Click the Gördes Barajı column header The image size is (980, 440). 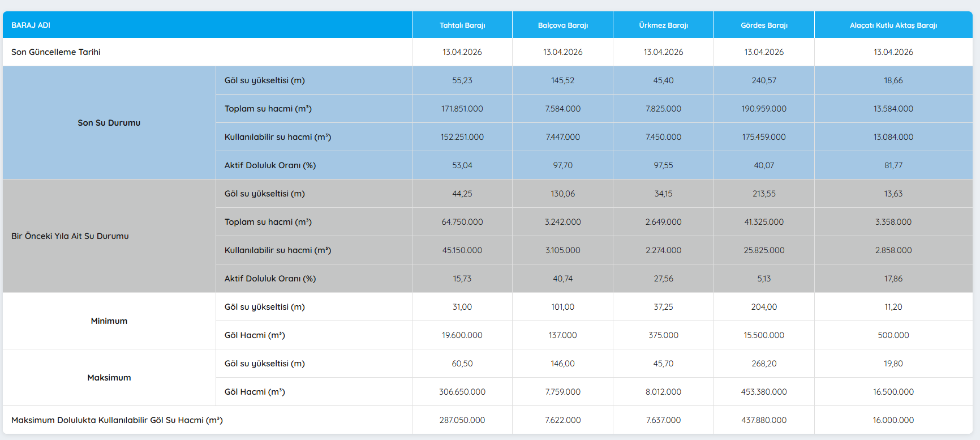coord(764,25)
